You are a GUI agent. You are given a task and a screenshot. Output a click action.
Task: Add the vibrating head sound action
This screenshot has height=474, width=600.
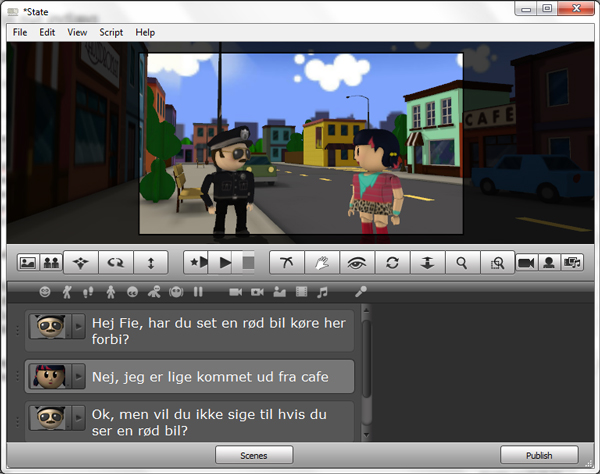pos(176,292)
